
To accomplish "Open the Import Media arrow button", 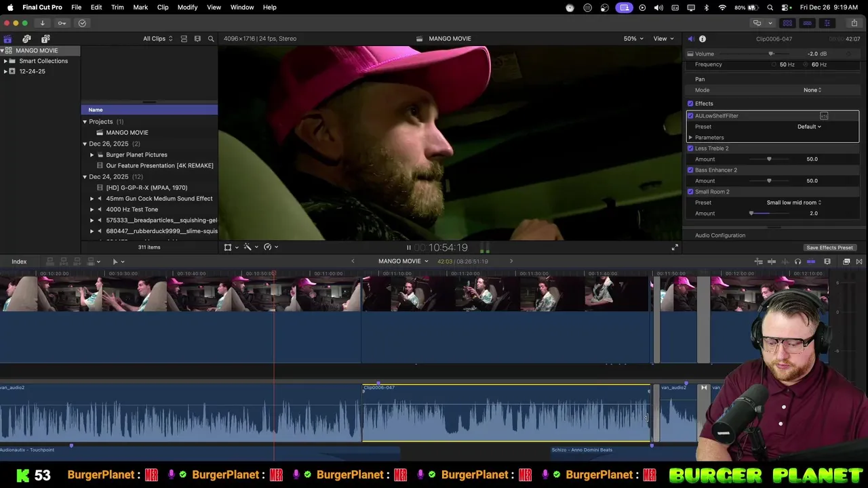I will coord(42,23).
